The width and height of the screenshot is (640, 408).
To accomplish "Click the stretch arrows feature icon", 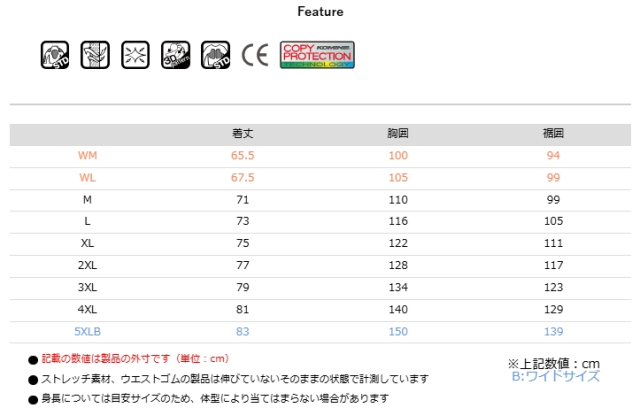I will [136, 55].
